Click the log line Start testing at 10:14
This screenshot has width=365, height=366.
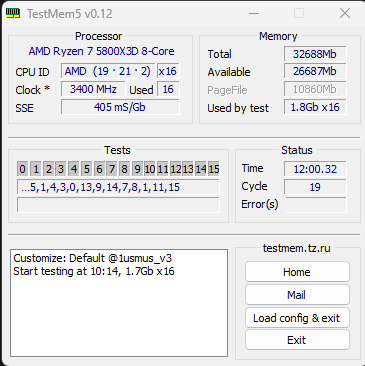[94, 271]
